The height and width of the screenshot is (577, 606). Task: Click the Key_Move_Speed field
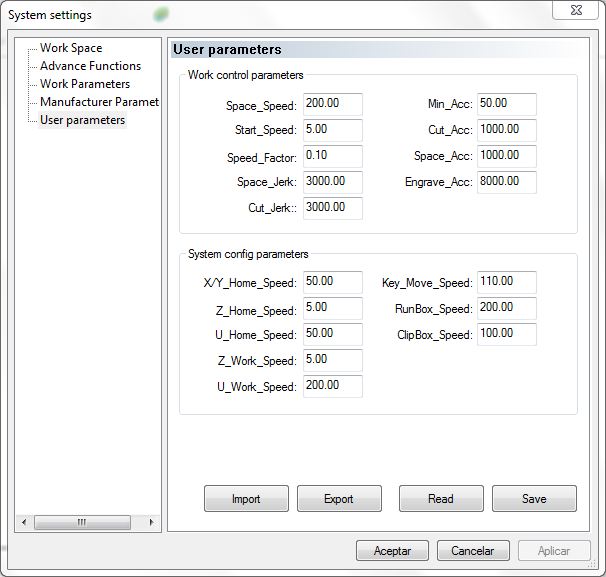tap(507, 283)
